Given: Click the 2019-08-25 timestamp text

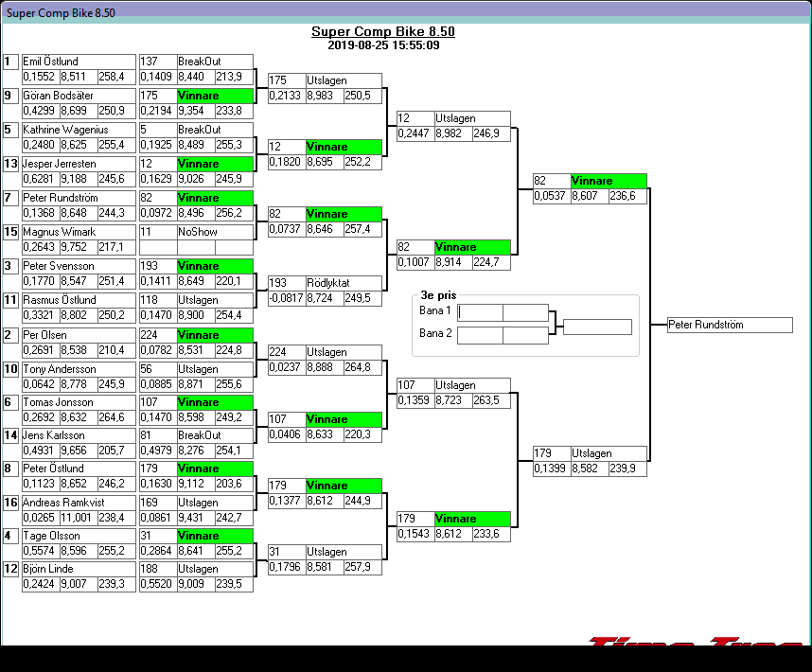Looking at the screenshot, I should [383, 44].
